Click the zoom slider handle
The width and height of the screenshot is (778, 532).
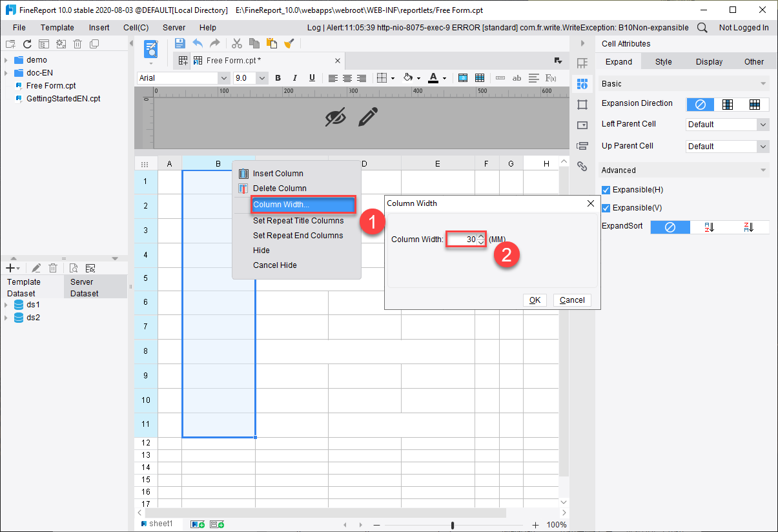452,526
